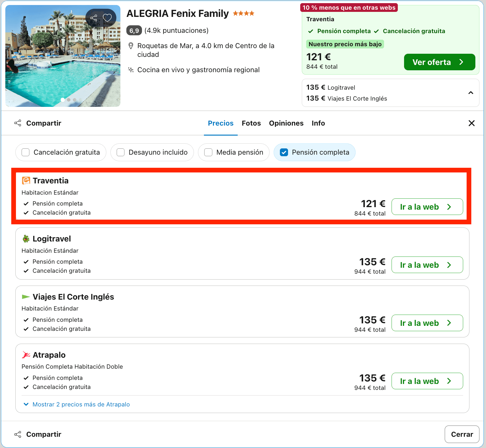Uncheck the Pensión completa filter
Screen dimensions: 486x448
tap(284, 152)
